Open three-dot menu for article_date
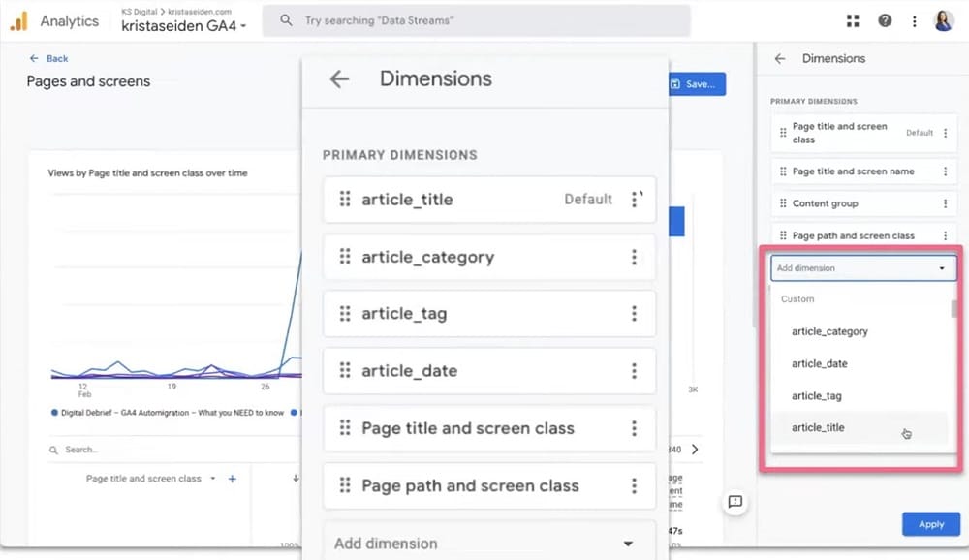This screenshot has width=969, height=560. (x=634, y=371)
